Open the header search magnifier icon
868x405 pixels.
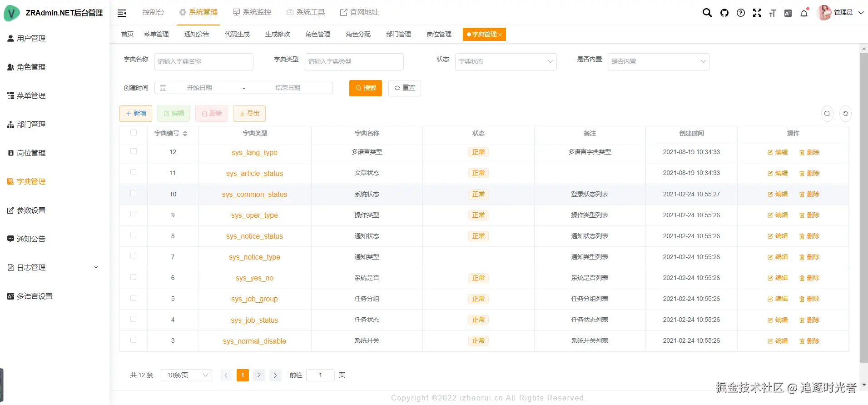pos(707,13)
